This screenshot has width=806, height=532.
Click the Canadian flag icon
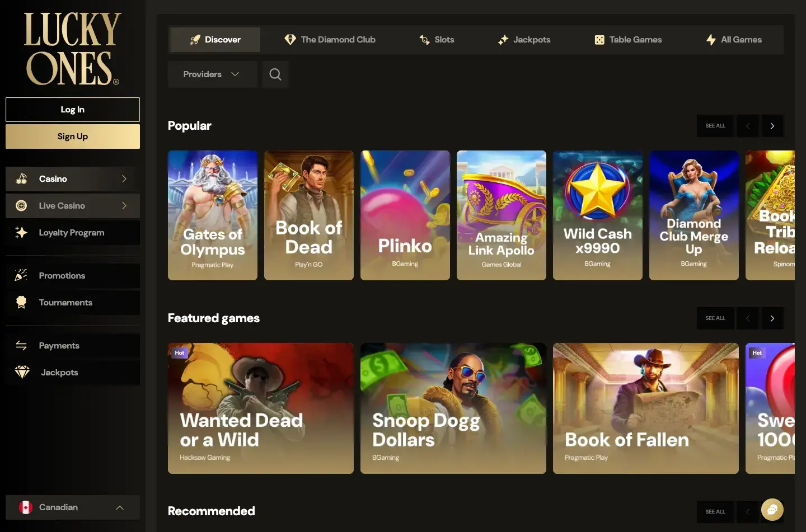point(25,507)
